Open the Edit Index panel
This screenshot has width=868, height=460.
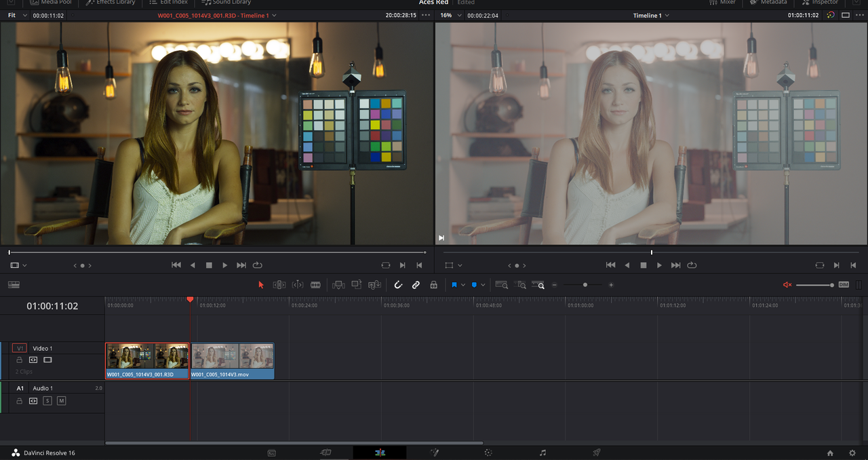[169, 3]
